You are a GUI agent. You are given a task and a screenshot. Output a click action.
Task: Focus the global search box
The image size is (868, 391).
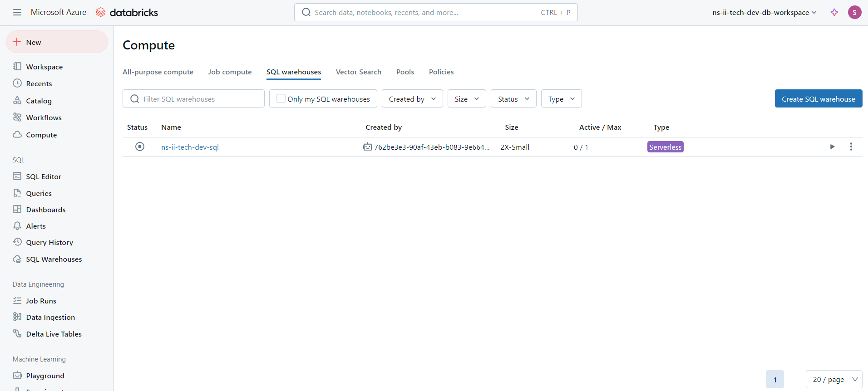(436, 12)
